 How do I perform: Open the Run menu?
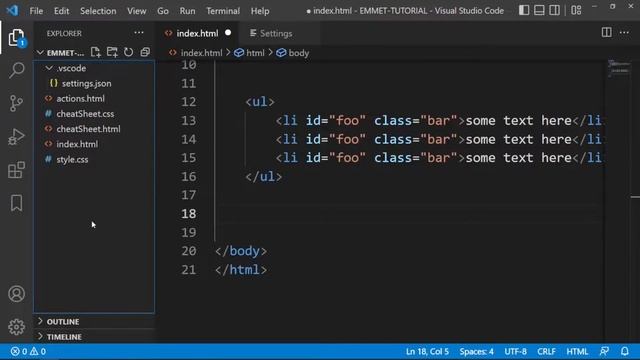(187, 11)
